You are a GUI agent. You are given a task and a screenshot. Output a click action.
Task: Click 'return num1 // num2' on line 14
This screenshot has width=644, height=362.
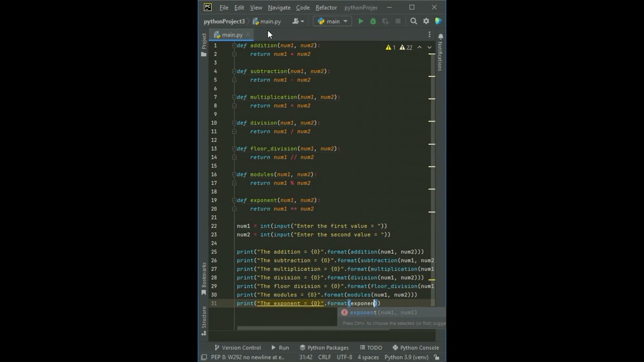[x=282, y=157]
